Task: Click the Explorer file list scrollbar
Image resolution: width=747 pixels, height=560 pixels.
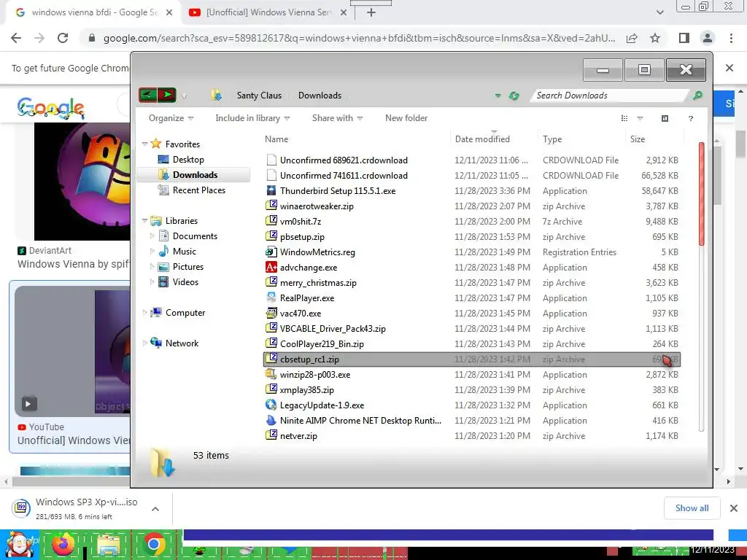Action: (701, 193)
